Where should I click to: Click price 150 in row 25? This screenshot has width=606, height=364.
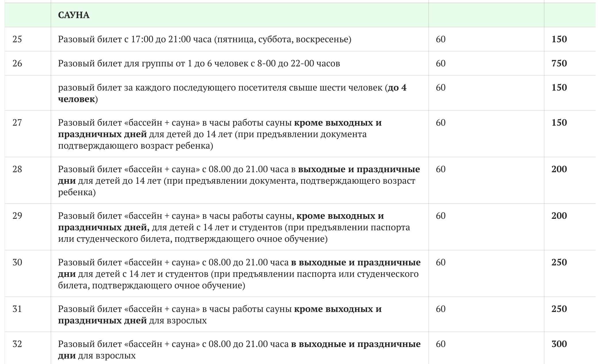[559, 39]
